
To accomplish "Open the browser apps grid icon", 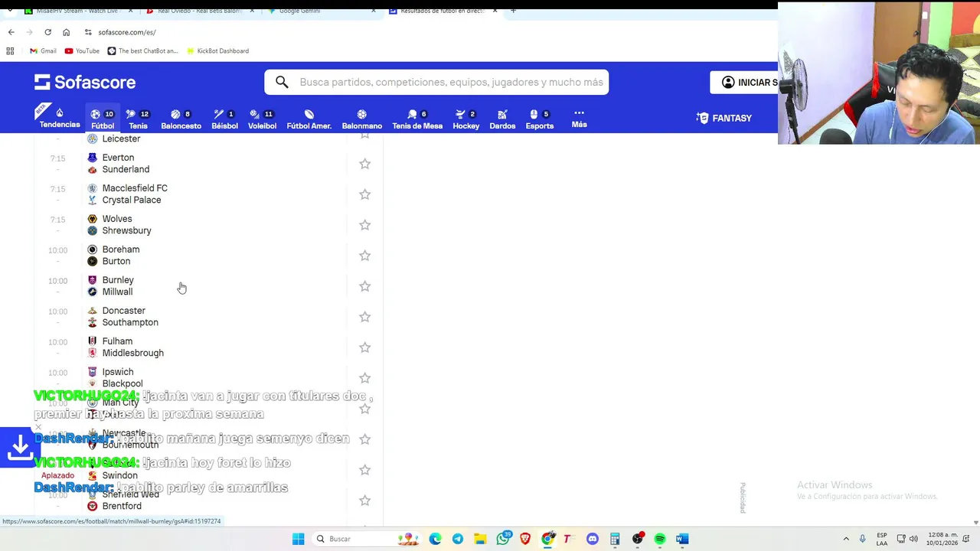I will [x=10, y=51].
